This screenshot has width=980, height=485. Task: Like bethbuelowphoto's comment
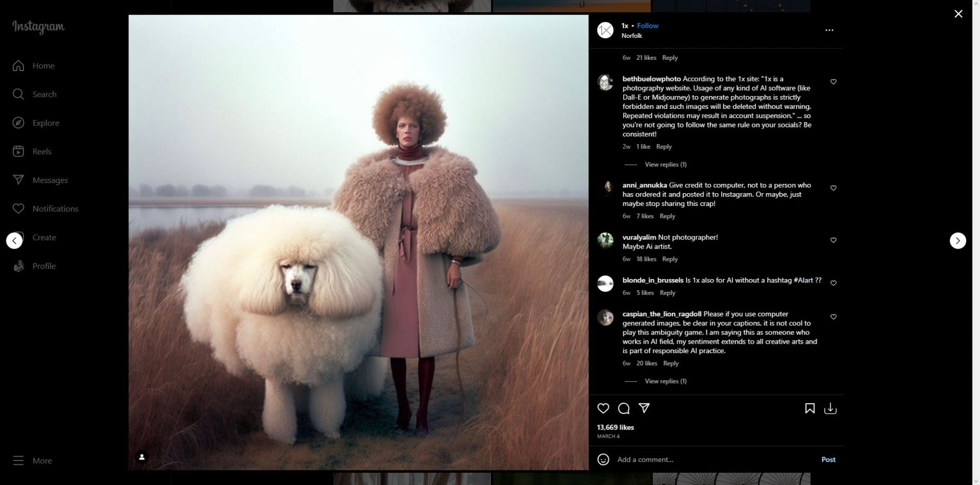[833, 82]
